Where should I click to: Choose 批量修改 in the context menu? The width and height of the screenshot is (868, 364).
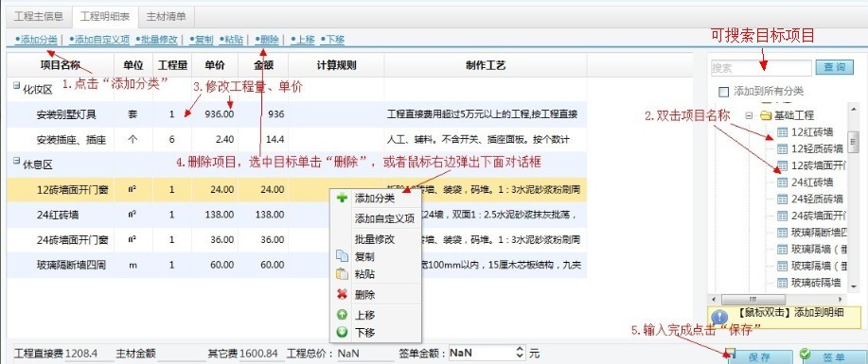pyautogui.click(x=374, y=239)
